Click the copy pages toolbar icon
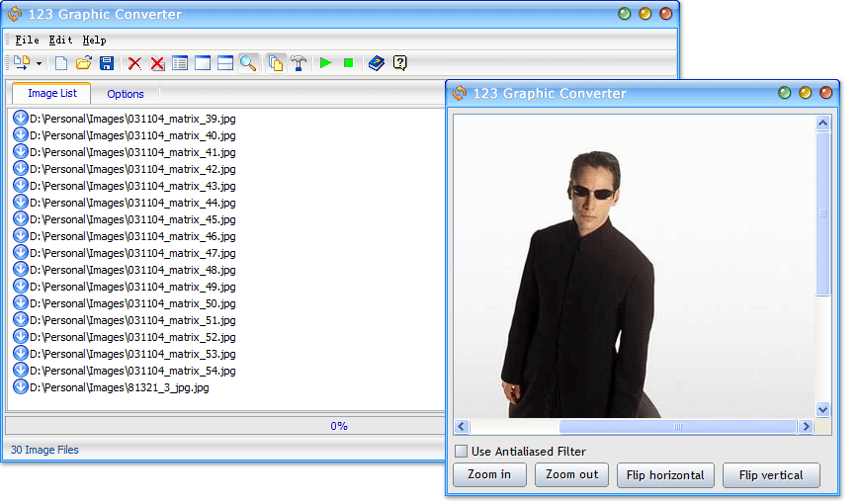The width and height of the screenshot is (860, 504). [x=276, y=63]
